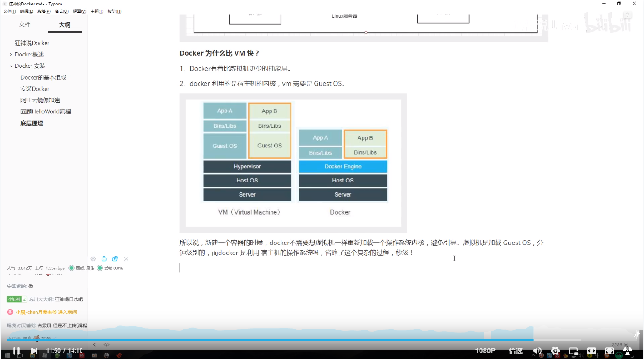
Task: Go to 狂神说Docker heading in outline
Action: (32, 43)
